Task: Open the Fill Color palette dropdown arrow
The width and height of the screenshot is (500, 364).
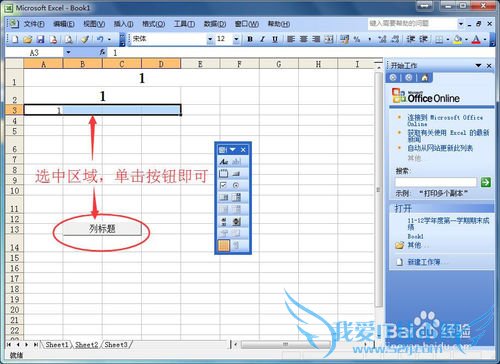Action: click(x=466, y=39)
